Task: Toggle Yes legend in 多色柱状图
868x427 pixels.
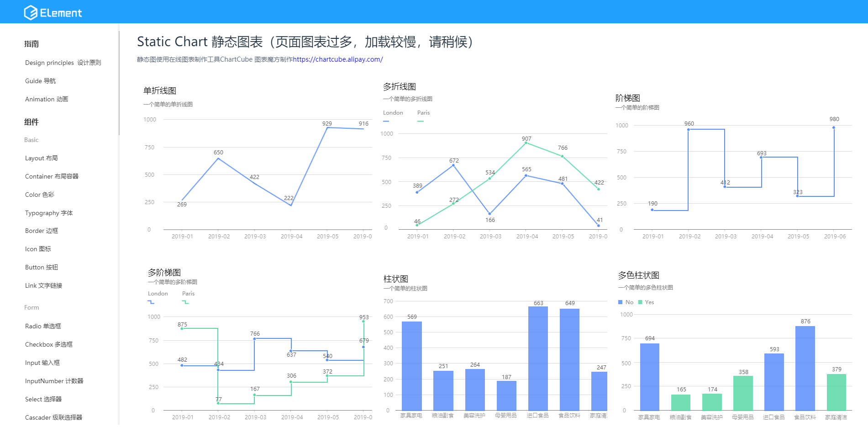Action: [x=646, y=302]
